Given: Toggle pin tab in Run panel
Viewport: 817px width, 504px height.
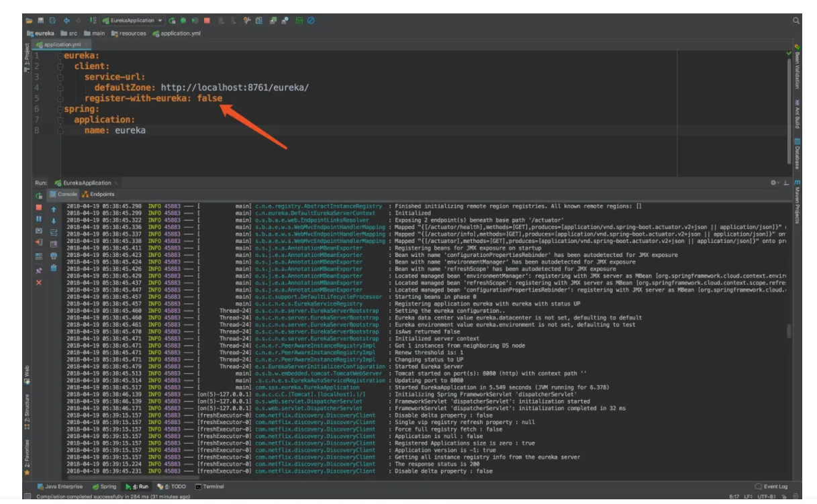Looking at the screenshot, I should point(39,270).
